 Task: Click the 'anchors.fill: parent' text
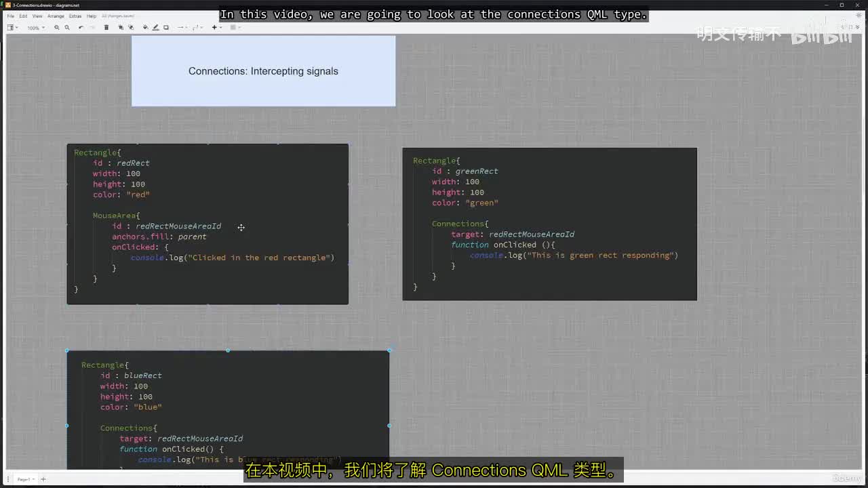(x=159, y=237)
